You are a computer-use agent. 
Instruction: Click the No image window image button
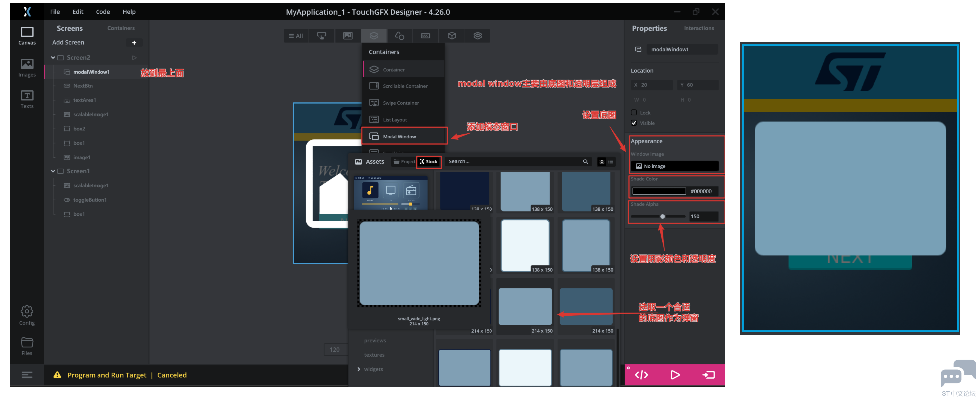click(x=674, y=166)
